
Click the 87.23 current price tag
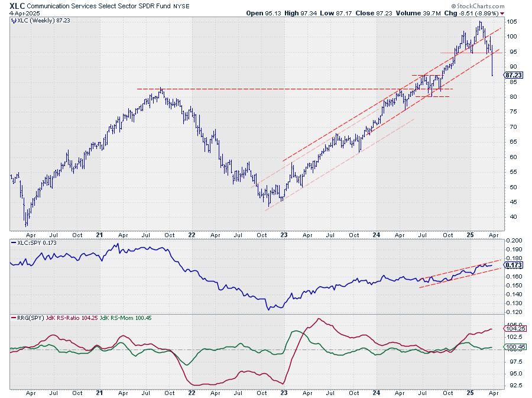click(x=512, y=75)
